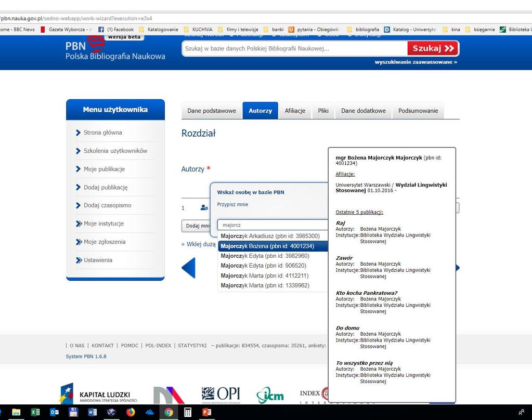
Task: Open the ICM logo link
Action: click(270, 395)
